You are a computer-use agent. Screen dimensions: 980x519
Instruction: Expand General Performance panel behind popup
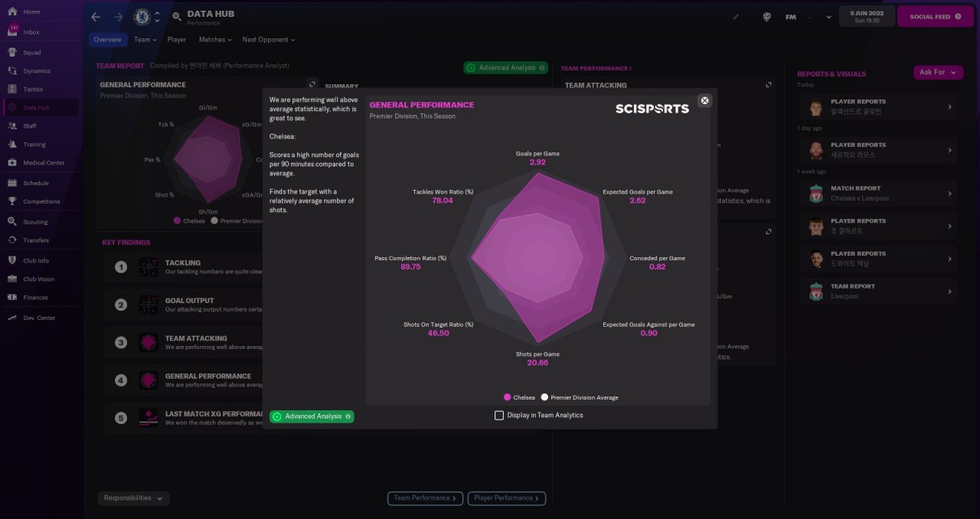coord(312,84)
